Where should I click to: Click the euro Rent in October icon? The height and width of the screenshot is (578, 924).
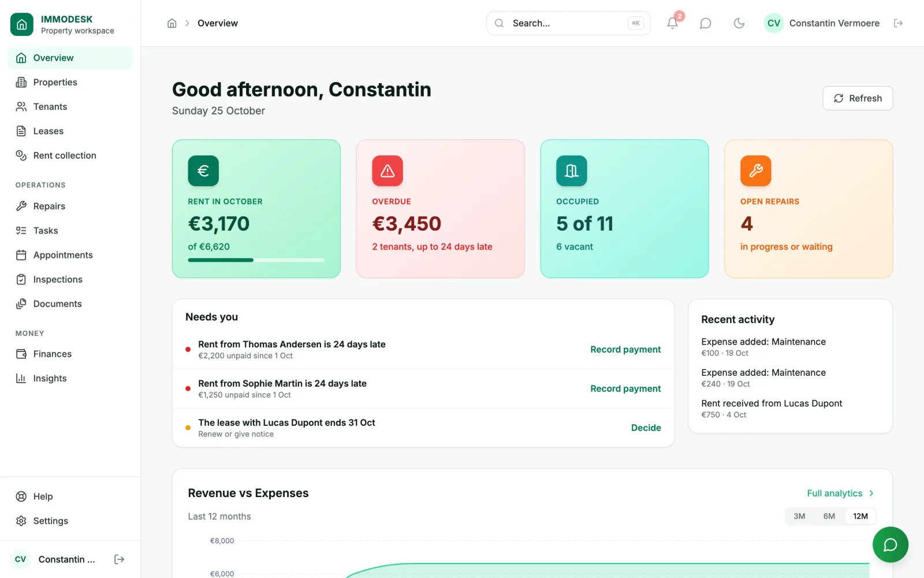click(203, 171)
